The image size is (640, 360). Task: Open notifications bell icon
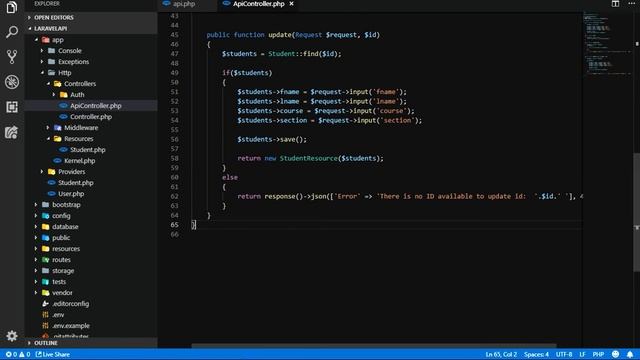tap(630, 354)
